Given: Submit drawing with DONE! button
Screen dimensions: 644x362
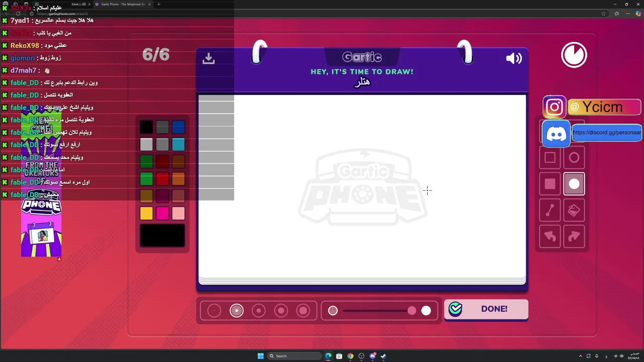Looking at the screenshot, I should (x=486, y=309).
